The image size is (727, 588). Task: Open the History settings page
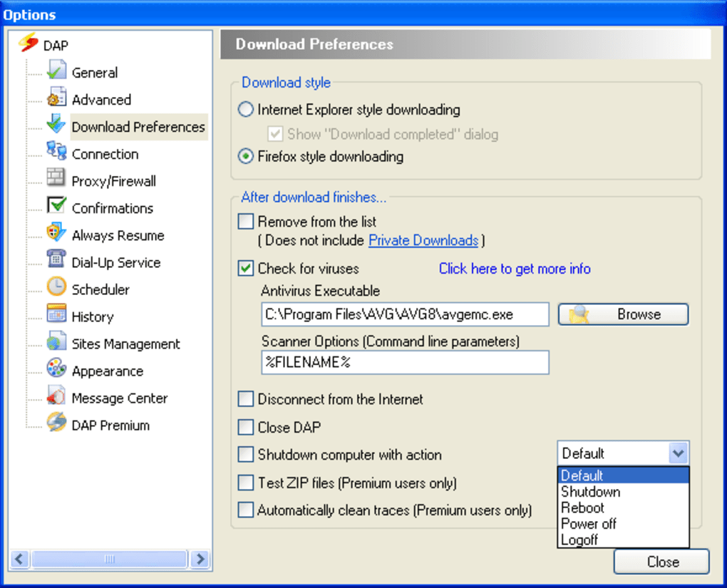pyautogui.click(x=92, y=316)
